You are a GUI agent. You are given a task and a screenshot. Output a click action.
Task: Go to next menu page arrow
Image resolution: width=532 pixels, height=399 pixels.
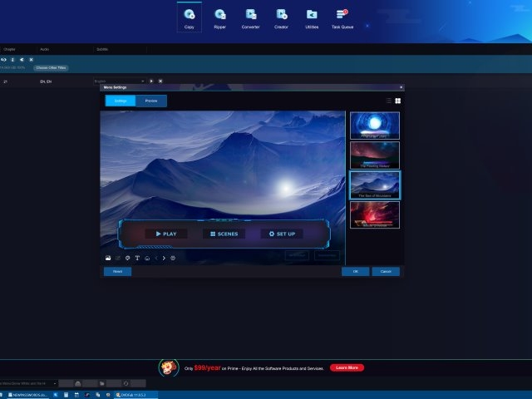pyautogui.click(x=164, y=258)
